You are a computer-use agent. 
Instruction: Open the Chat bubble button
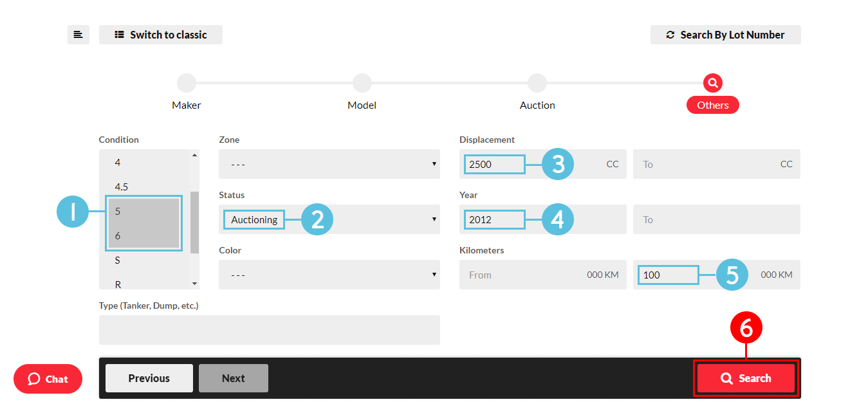coord(48,379)
